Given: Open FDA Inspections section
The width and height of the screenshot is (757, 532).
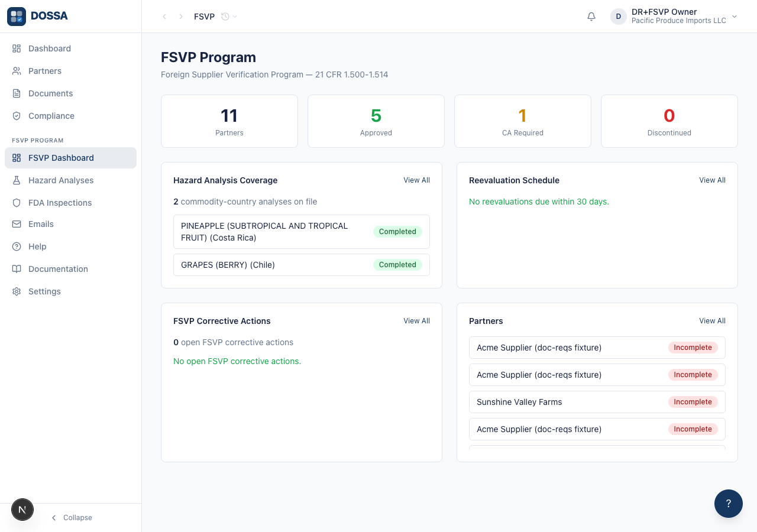Looking at the screenshot, I should click(x=70, y=203).
